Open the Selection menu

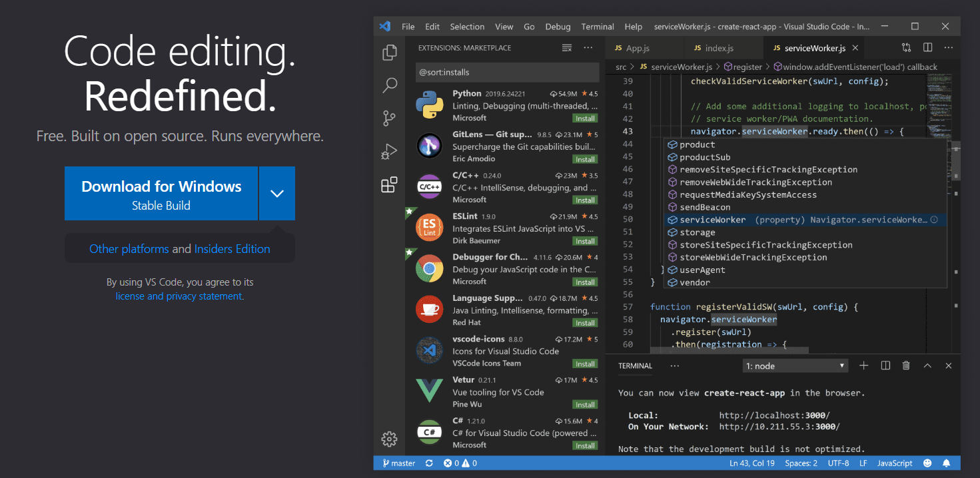[x=467, y=27]
